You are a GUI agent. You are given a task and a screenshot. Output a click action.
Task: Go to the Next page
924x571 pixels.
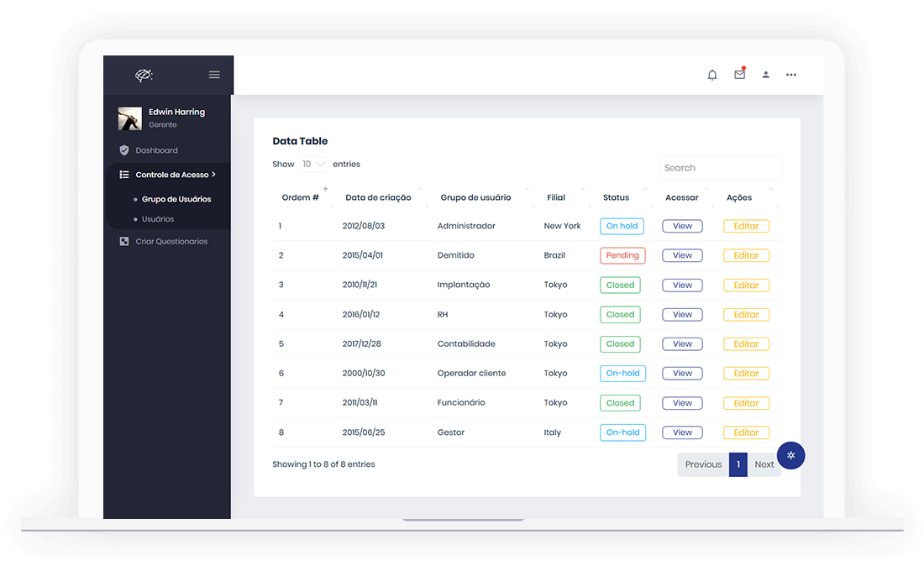(x=764, y=464)
